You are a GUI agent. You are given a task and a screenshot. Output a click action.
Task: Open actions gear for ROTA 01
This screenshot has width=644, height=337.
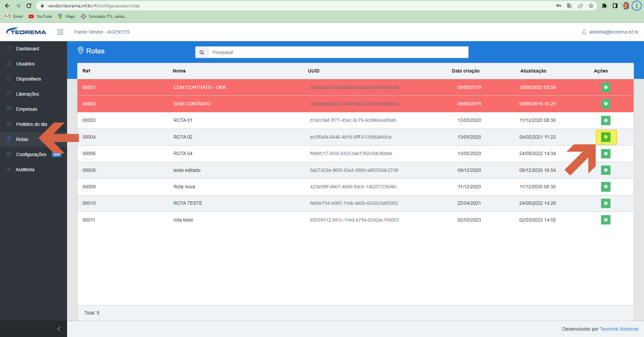(x=605, y=120)
